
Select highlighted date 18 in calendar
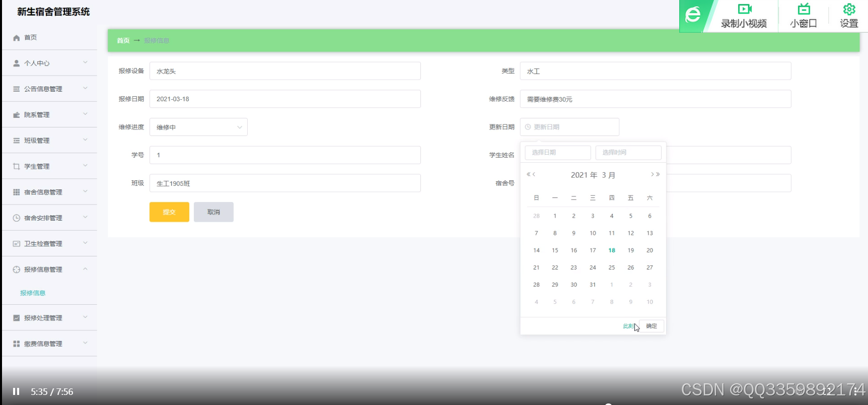click(x=612, y=250)
